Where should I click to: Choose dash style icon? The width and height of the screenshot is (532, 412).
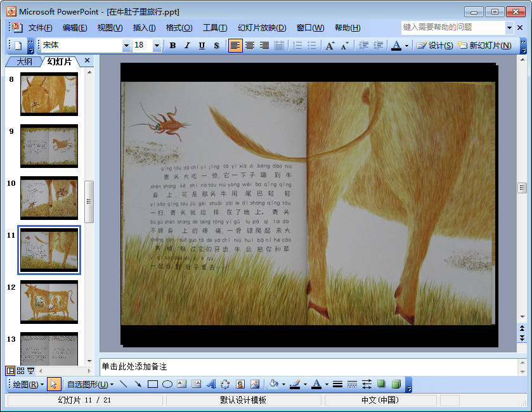point(352,385)
